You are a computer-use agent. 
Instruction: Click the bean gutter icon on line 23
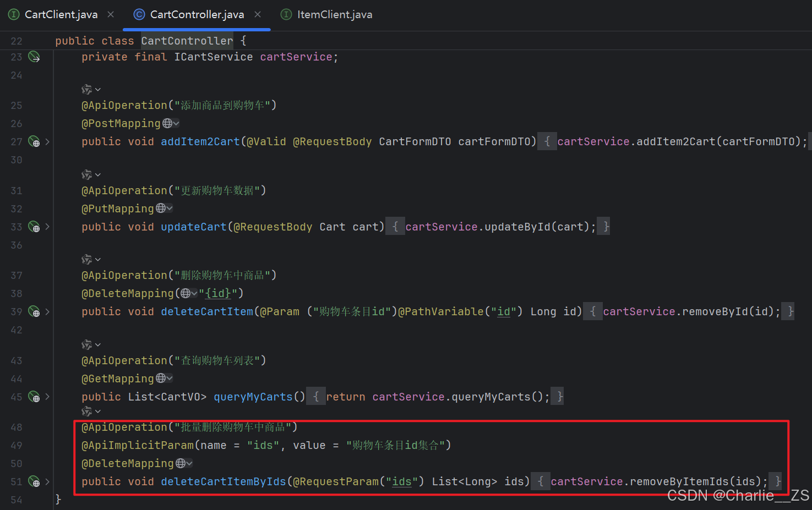click(x=34, y=57)
